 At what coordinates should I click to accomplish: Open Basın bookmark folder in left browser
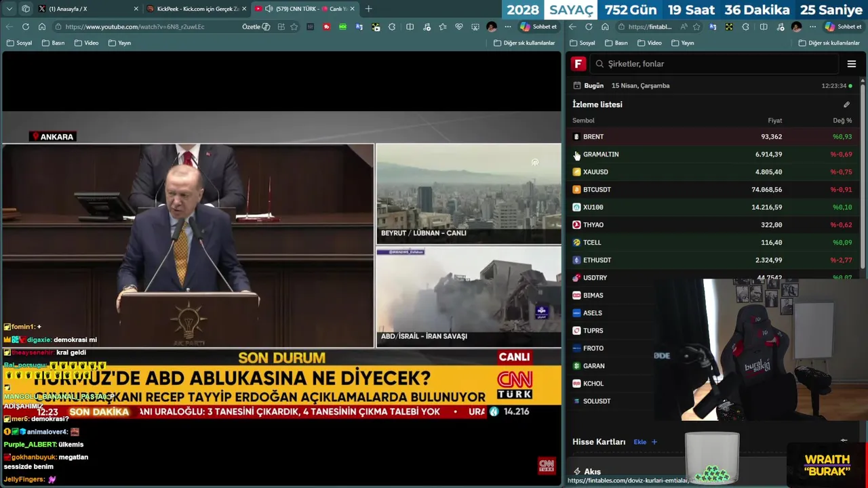(54, 43)
